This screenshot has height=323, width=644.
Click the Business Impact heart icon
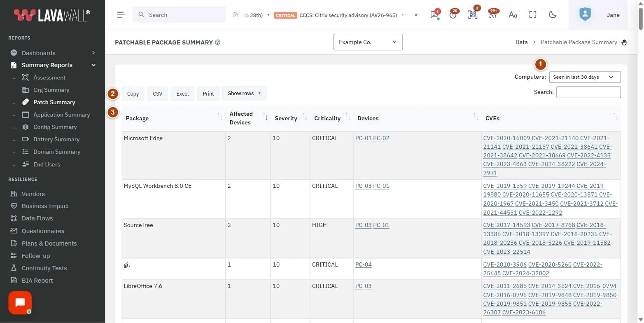(14, 206)
